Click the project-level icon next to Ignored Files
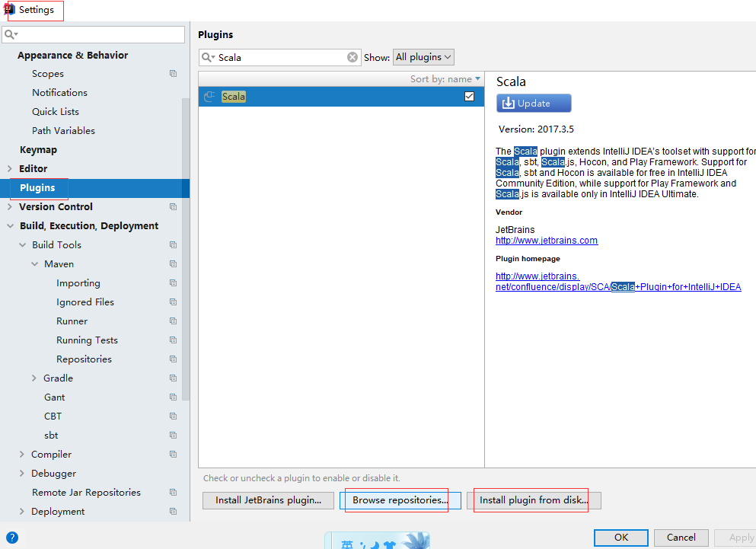This screenshot has width=756, height=549. pos(173,302)
